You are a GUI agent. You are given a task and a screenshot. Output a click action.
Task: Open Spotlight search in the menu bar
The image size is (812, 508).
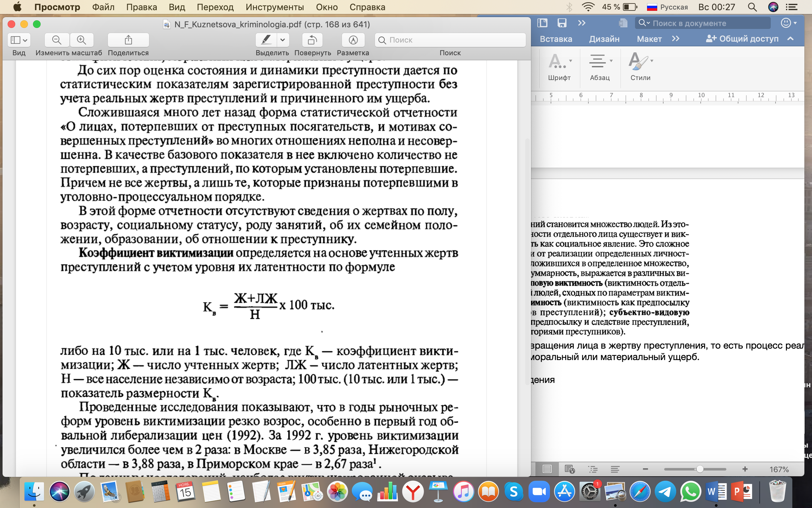pos(752,7)
